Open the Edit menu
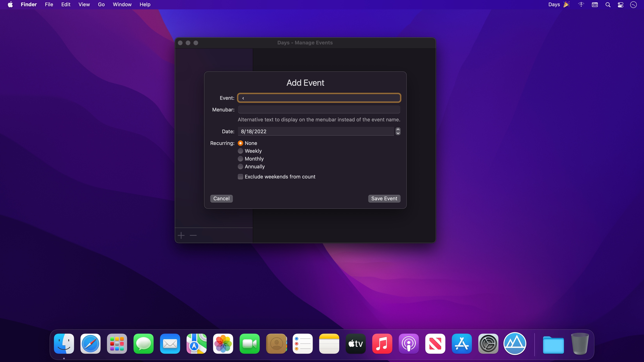644x362 pixels. tap(66, 4)
